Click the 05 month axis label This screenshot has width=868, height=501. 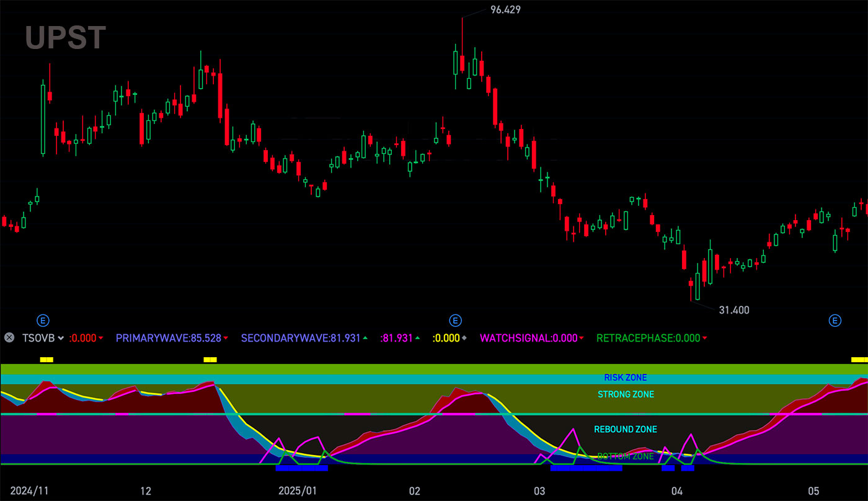[814, 491]
